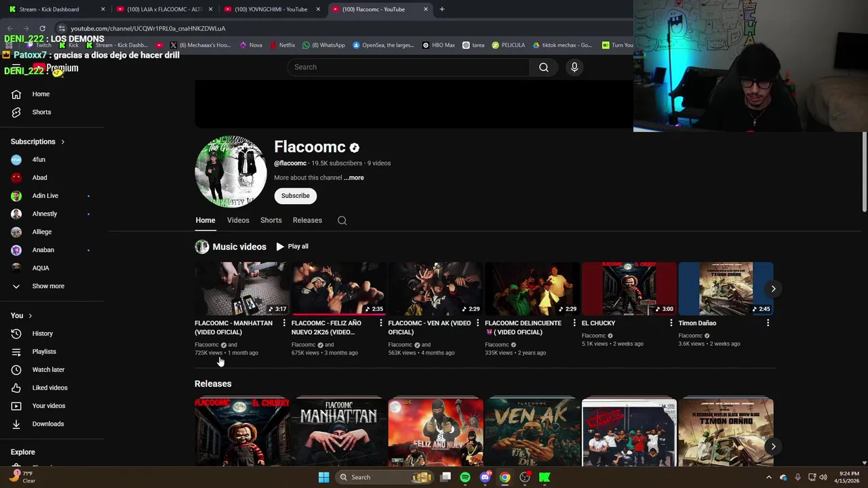Open Shorts in YouTube sidebar
The height and width of the screenshot is (488, 868).
coord(41,112)
